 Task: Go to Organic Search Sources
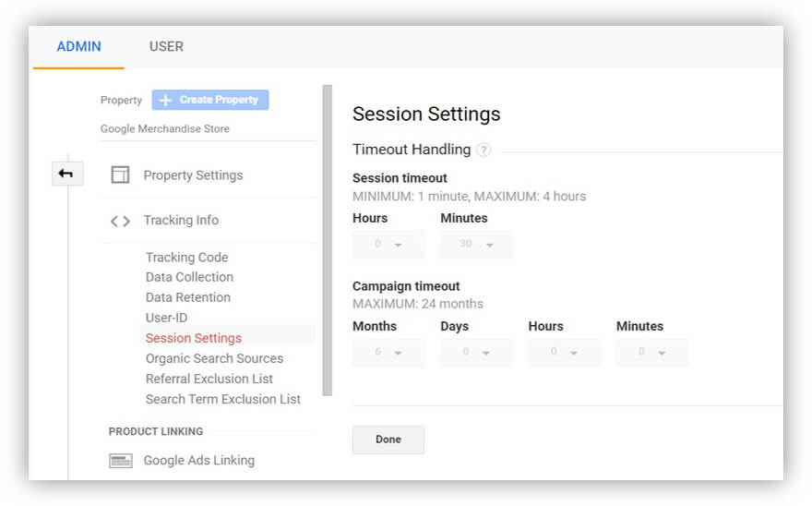click(x=214, y=358)
